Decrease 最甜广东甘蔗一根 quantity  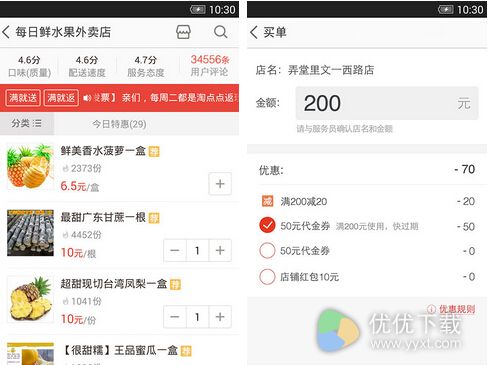[175, 250]
